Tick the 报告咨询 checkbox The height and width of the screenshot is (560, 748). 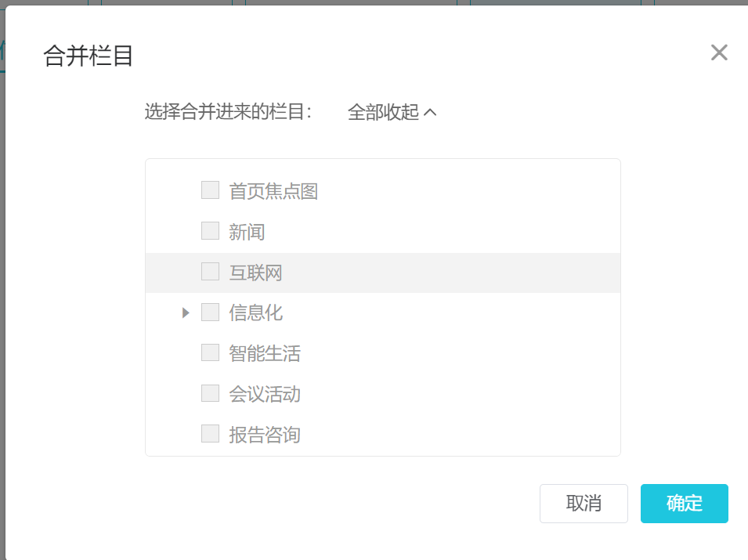coord(210,434)
